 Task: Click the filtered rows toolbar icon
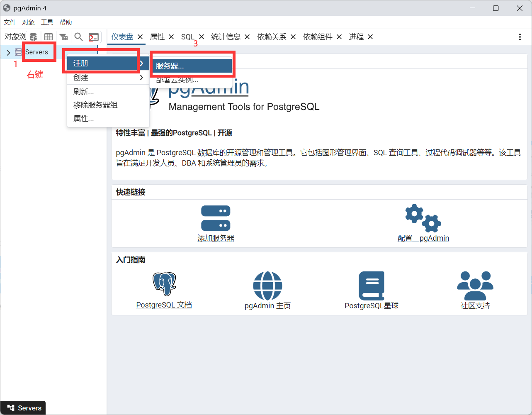pos(63,37)
